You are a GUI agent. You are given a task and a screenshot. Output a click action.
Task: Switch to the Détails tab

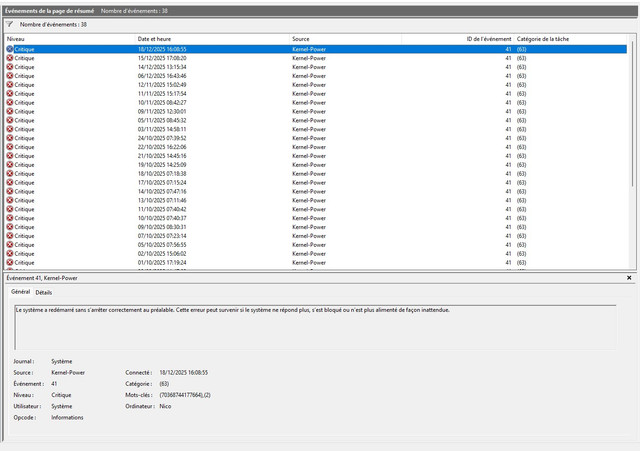point(44,293)
